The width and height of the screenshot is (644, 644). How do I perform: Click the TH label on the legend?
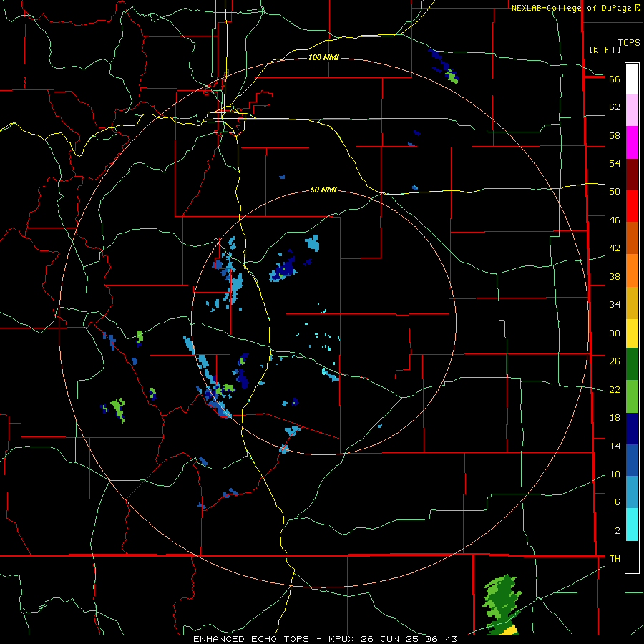tap(615, 559)
